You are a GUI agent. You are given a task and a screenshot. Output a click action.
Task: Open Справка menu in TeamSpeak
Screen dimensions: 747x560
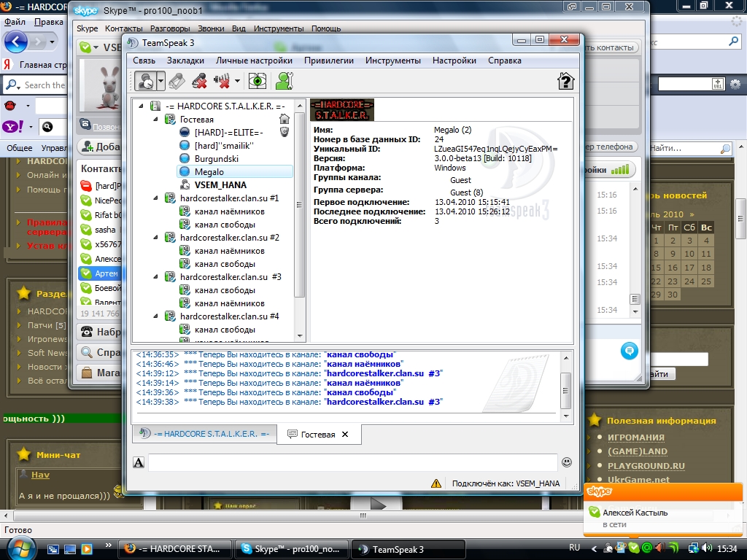tap(505, 61)
